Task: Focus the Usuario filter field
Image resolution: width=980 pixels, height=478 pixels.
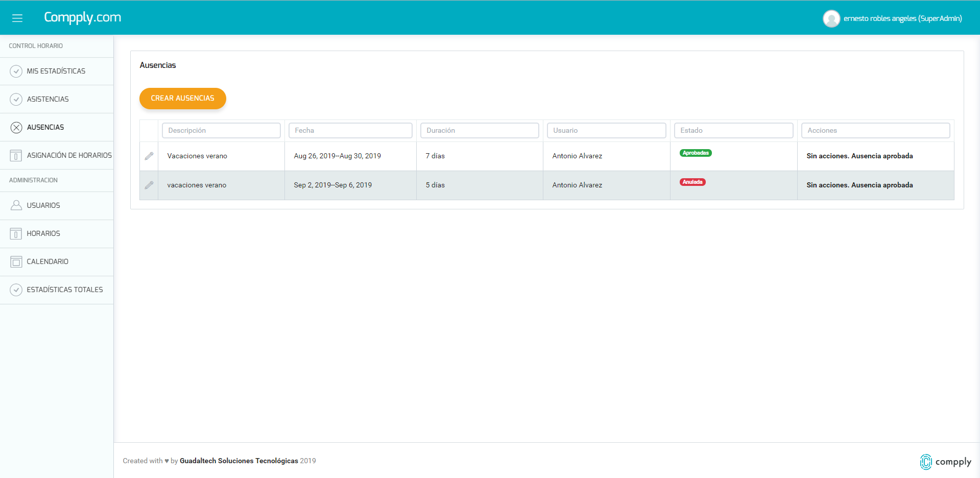Action: click(x=606, y=130)
